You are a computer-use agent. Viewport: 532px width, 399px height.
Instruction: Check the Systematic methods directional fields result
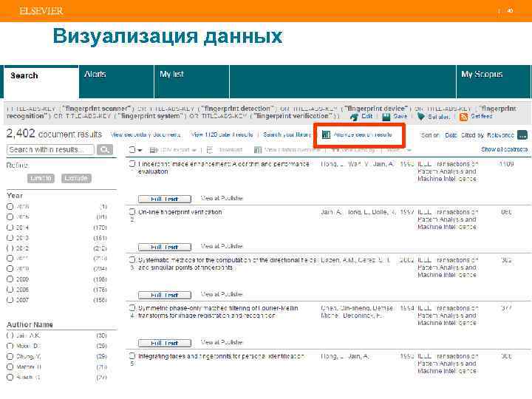point(132,260)
